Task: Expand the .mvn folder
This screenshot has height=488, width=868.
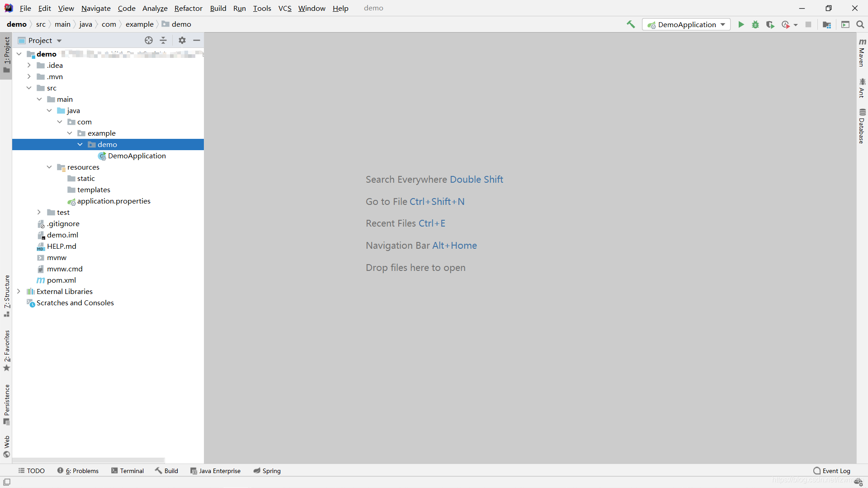Action: [29, 76]
